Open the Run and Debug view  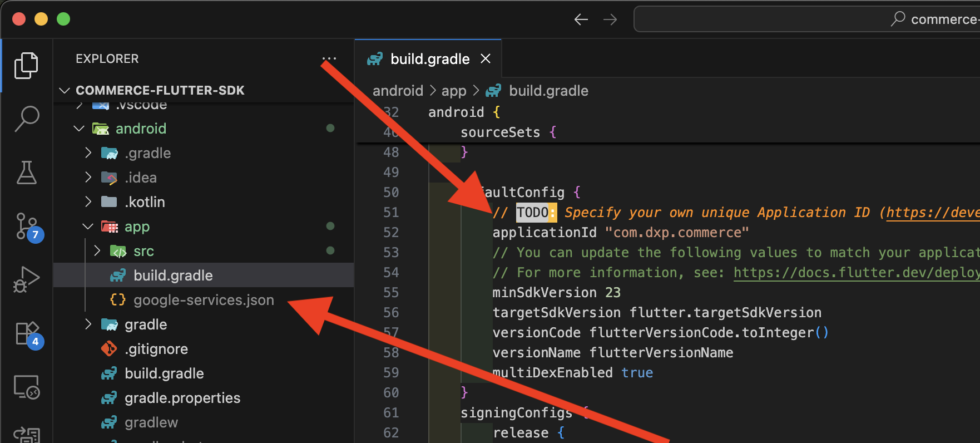point(26,279)
